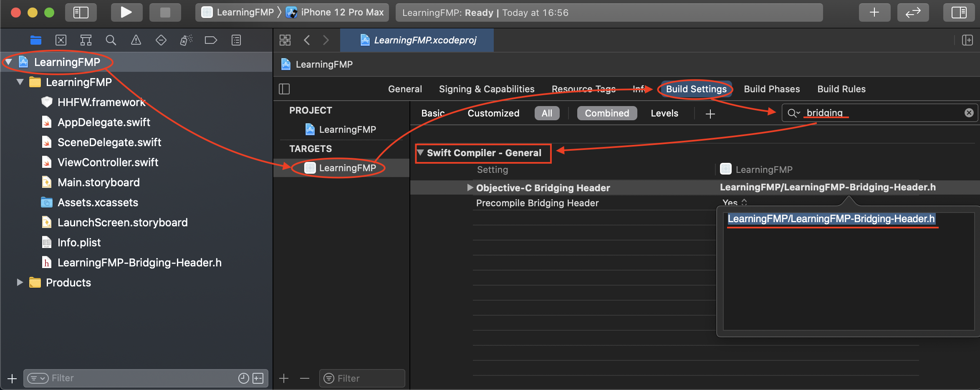Click the code review arrows button
Image resolution: width=980 pixels, height=390 pixels.
(x=913, y=13)
